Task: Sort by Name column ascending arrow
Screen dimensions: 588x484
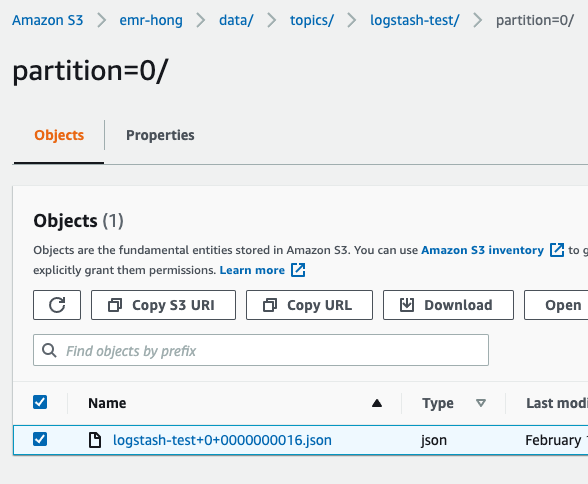Action: (377, 403)
